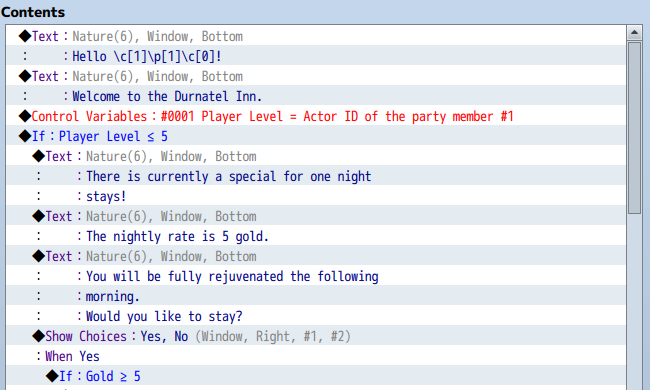Viewport: 650px width, 390px height.
Task: Select the 'stays!' text line
Action: coord(316,196)
